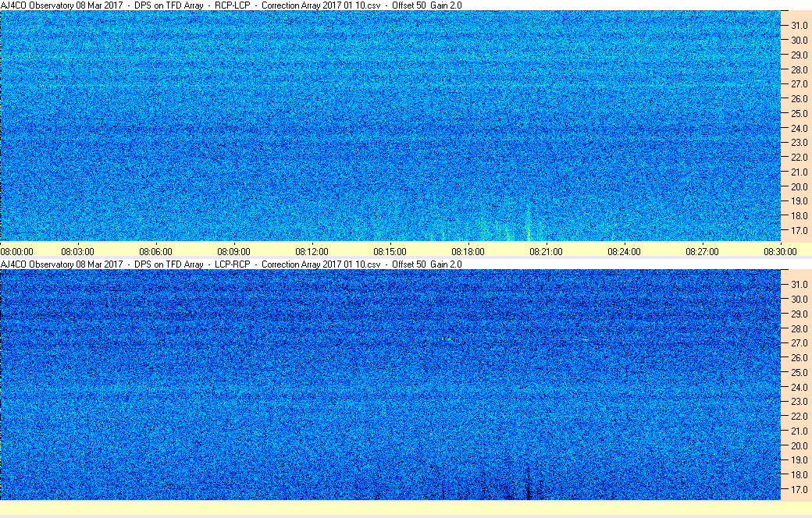Click the dark burst streak in LCP-RCP spectrogram
812x518 pixels.
[x=529, y=484]
